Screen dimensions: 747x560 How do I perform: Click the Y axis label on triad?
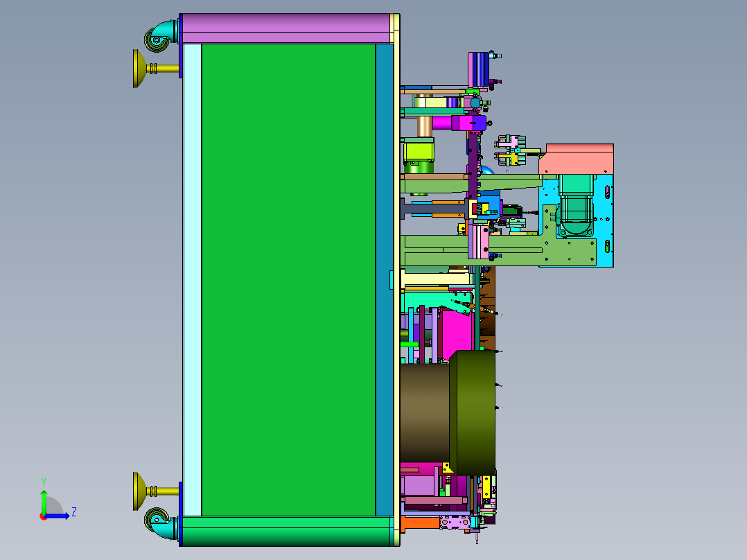[x=44, y=482]
